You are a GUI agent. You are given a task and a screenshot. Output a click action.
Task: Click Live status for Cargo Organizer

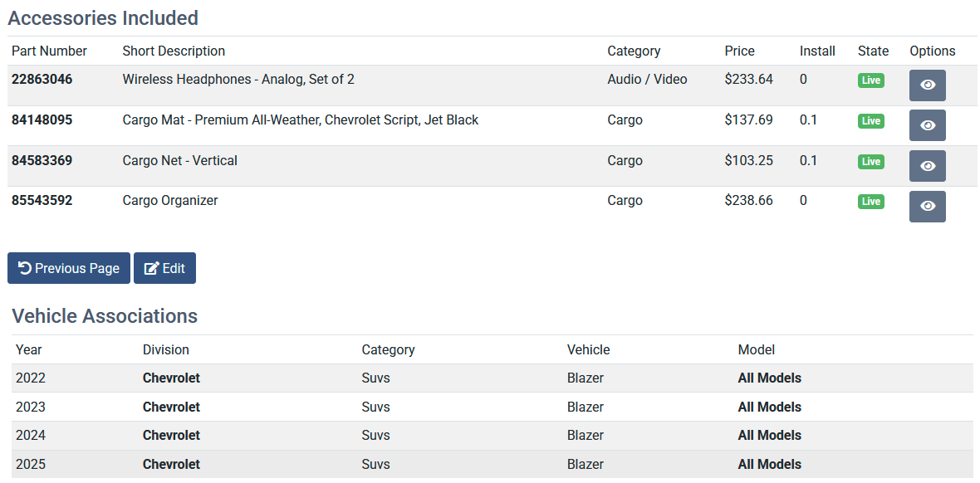(x=870, y=202)
